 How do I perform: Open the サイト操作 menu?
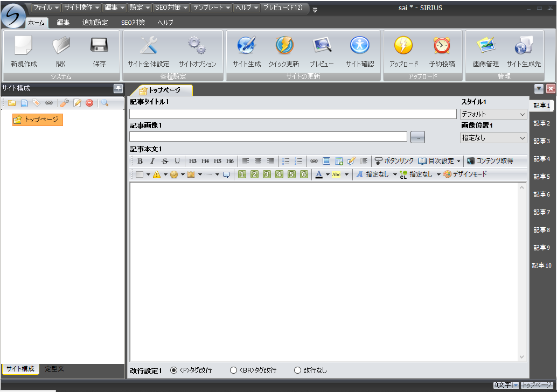coord(82,8)
